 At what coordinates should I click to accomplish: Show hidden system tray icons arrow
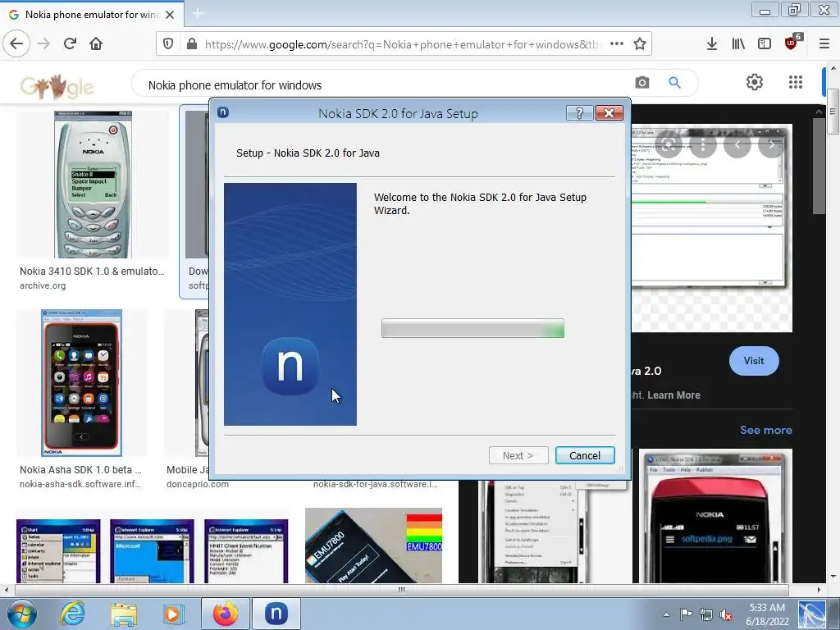[x=666, y=614]
